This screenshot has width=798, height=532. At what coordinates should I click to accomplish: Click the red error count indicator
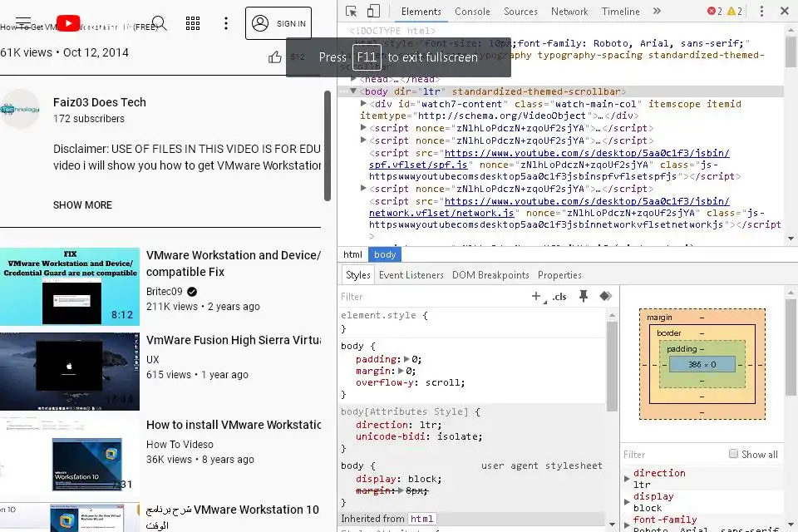715,11
